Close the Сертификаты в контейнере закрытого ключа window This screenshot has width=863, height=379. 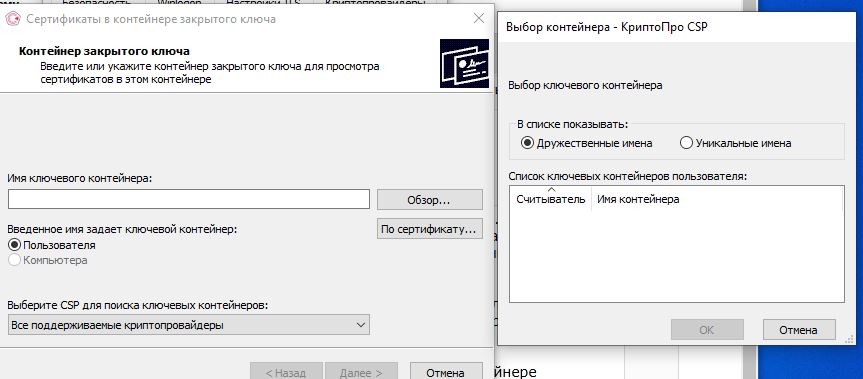click(x=479, y=18)
